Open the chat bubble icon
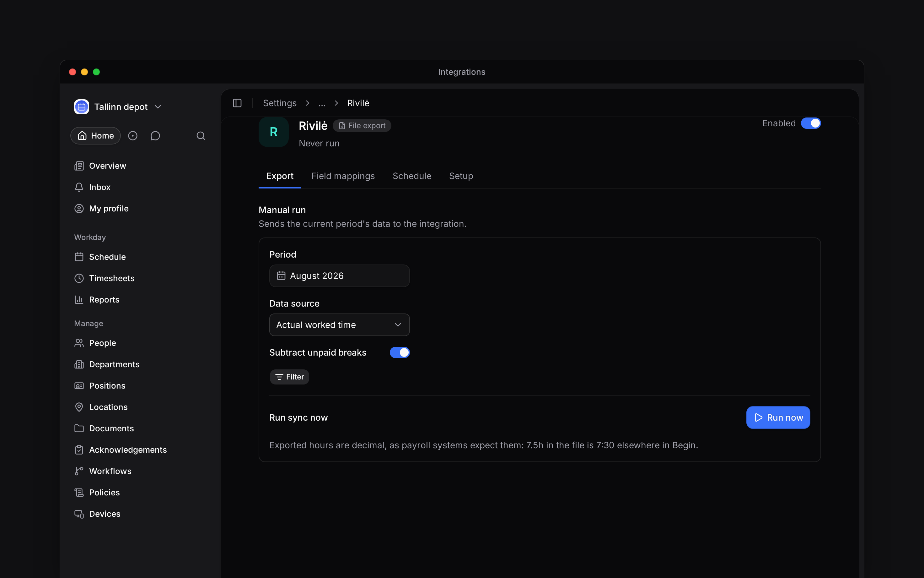 155,136
